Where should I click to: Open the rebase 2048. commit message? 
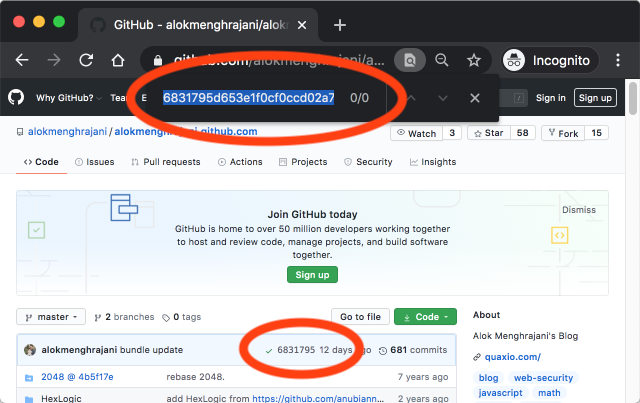pos(196,377)
